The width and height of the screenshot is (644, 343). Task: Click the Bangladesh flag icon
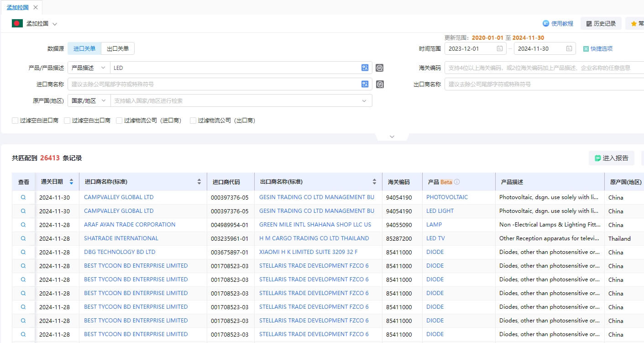click(x=17, y=23)
